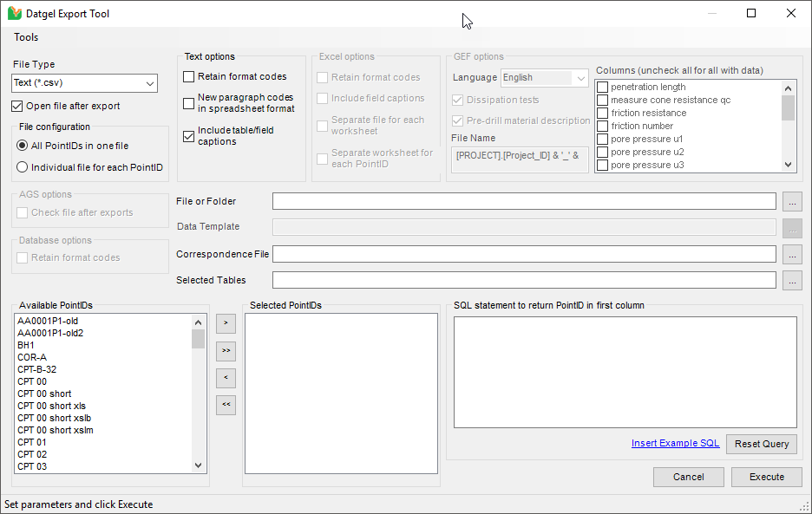Click the Selected Tables browse button
This screenshot has height=514, width=812.
tap(791, 280)
